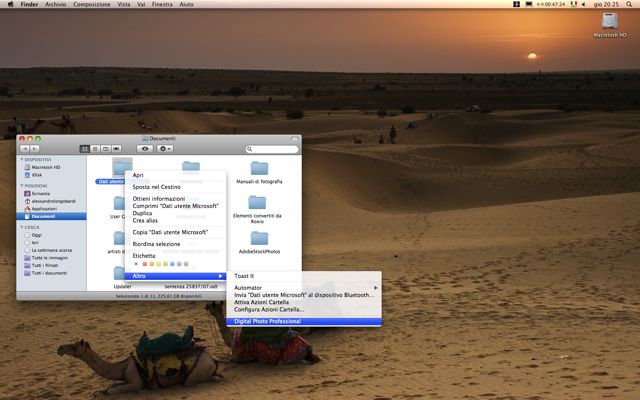Collapse the POSIZIONI sidebar section
Screen dimensions: 640x400
22,186
